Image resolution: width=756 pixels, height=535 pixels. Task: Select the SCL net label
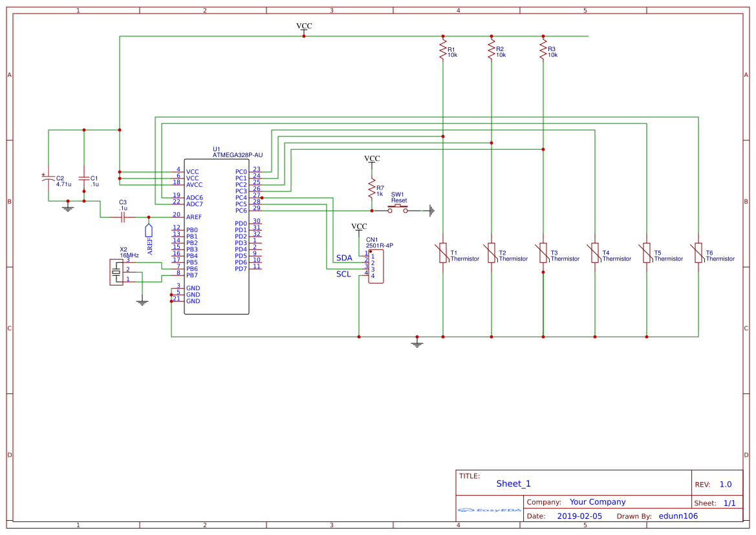(343, 273)
